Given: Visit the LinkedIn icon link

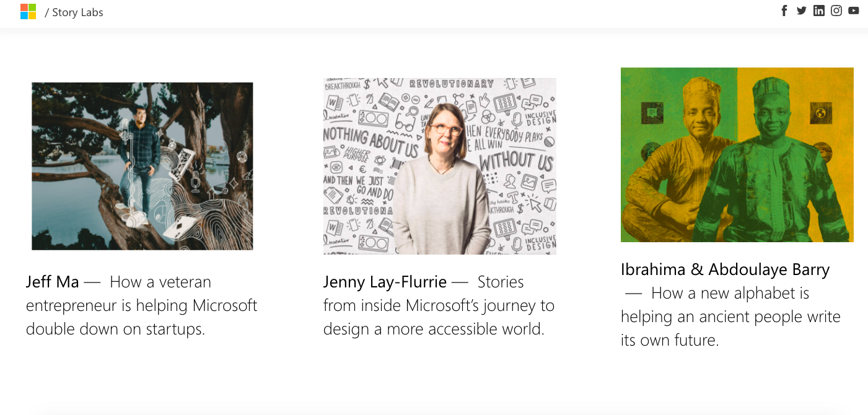Looking at the screenshot, I should pyautogui.click(x=819, y=11).
